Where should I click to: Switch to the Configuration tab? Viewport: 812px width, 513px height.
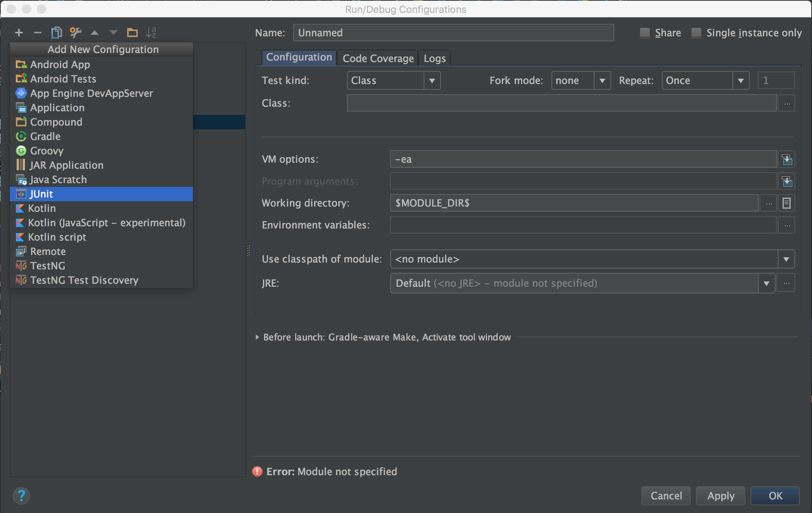299,58
